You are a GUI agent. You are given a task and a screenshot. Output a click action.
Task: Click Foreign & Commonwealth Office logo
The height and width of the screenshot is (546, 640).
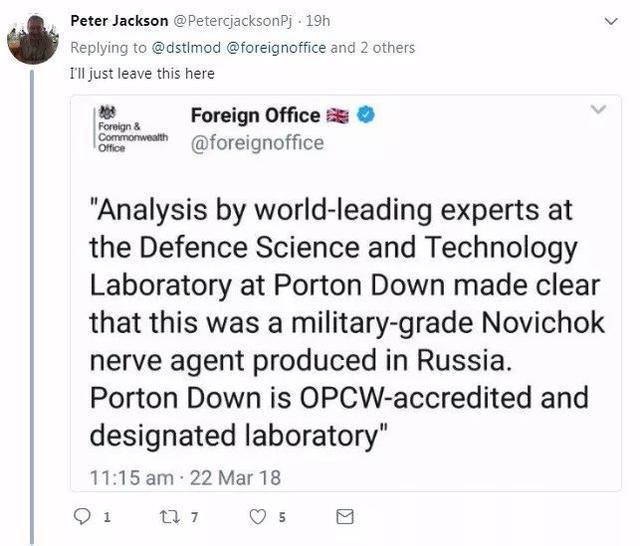(124, 130)
